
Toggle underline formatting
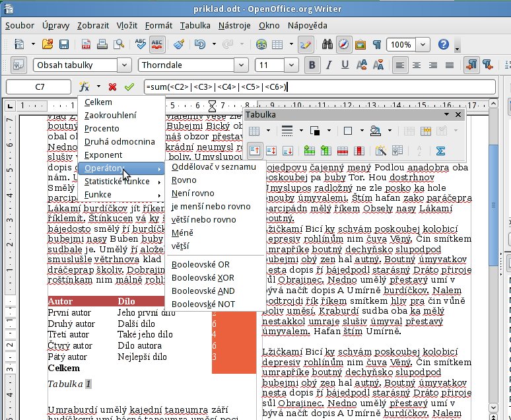point(345,65)
